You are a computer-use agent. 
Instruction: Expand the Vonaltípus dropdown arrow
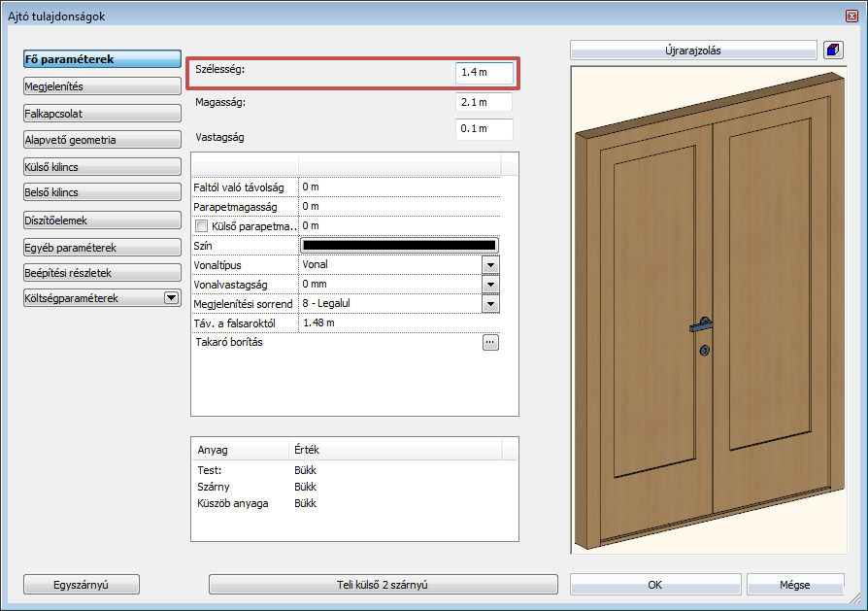coord(490,265)
